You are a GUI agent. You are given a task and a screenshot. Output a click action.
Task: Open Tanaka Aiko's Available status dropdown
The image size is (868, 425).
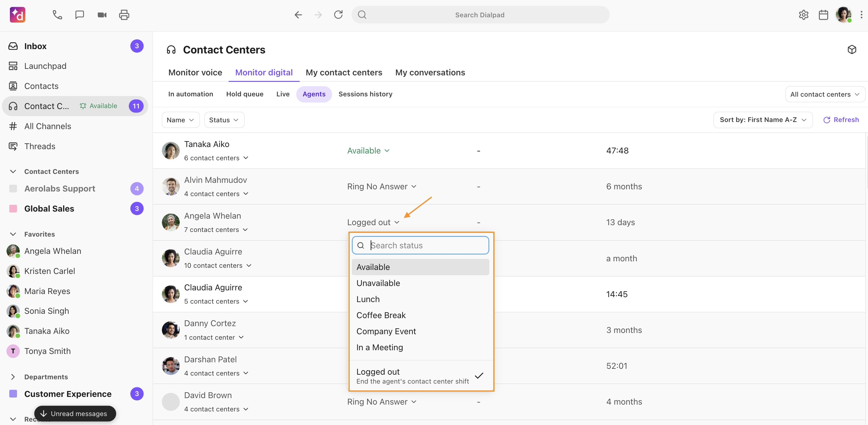pos(368,151)
